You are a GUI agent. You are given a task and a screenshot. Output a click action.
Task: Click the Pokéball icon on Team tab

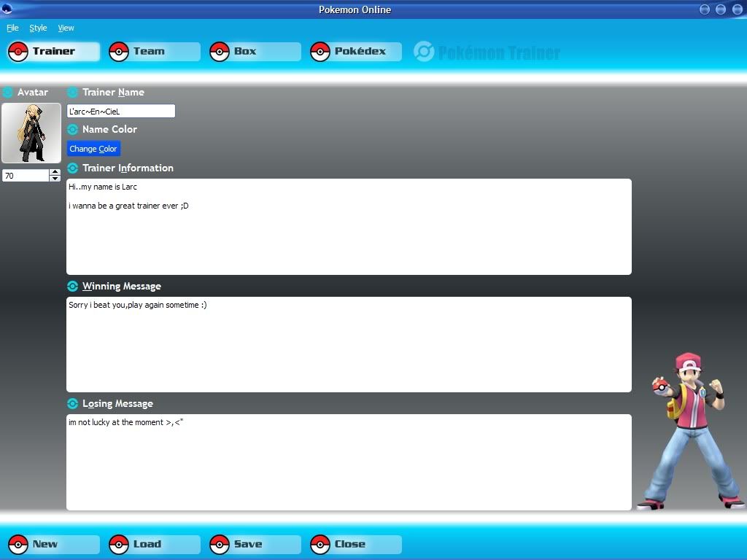(x=119, y=52)
